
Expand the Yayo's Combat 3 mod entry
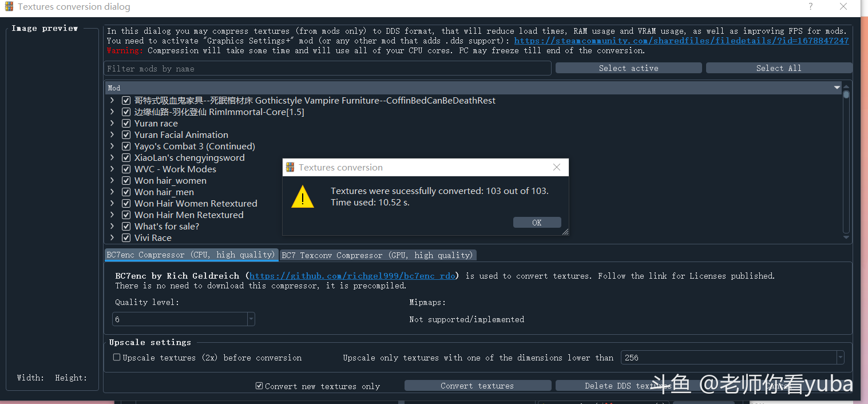tap(112, 146)
